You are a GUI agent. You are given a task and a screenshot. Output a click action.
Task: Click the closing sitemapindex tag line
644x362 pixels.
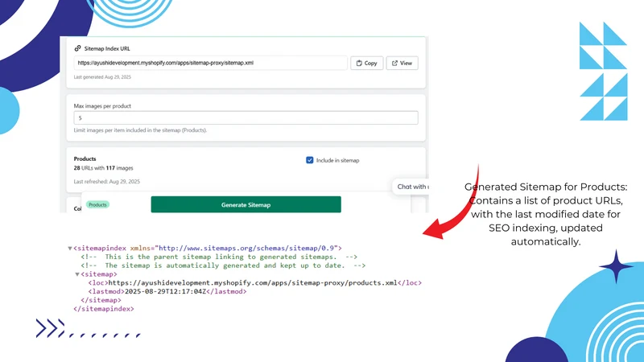[104, 309]
